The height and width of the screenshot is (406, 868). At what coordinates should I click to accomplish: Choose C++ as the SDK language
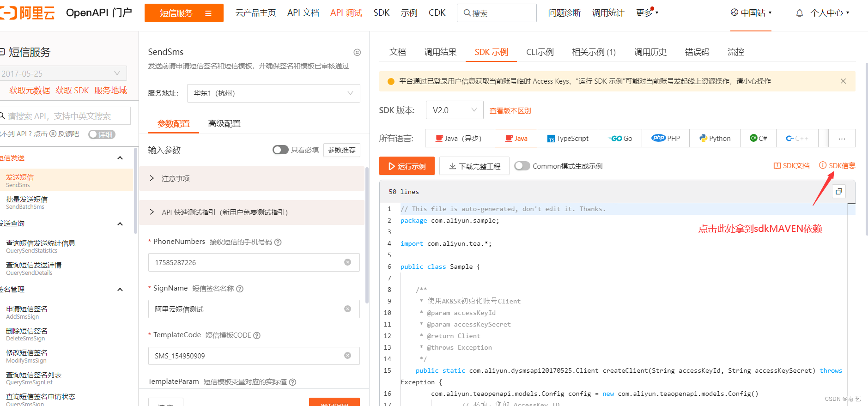point(797,138)
